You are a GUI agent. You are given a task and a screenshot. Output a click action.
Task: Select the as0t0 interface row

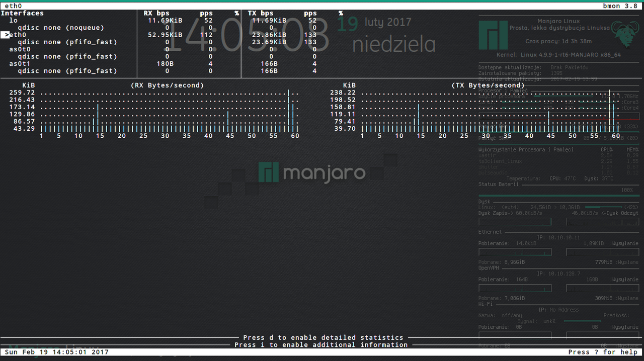pyautogui.click(x=20, y=49)
